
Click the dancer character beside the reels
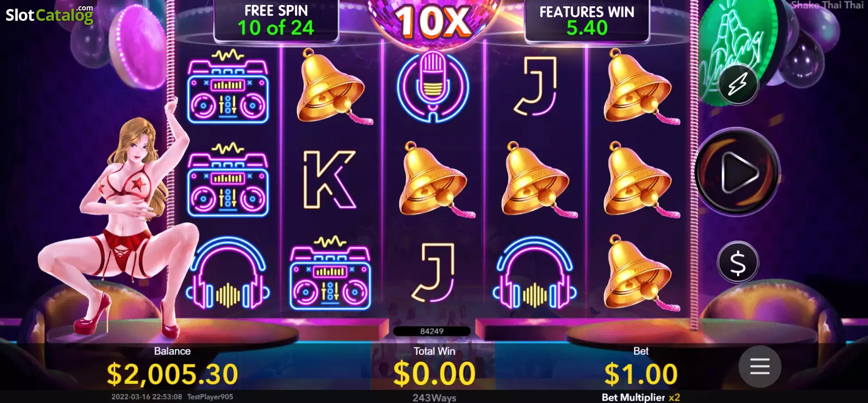point(120,222)
